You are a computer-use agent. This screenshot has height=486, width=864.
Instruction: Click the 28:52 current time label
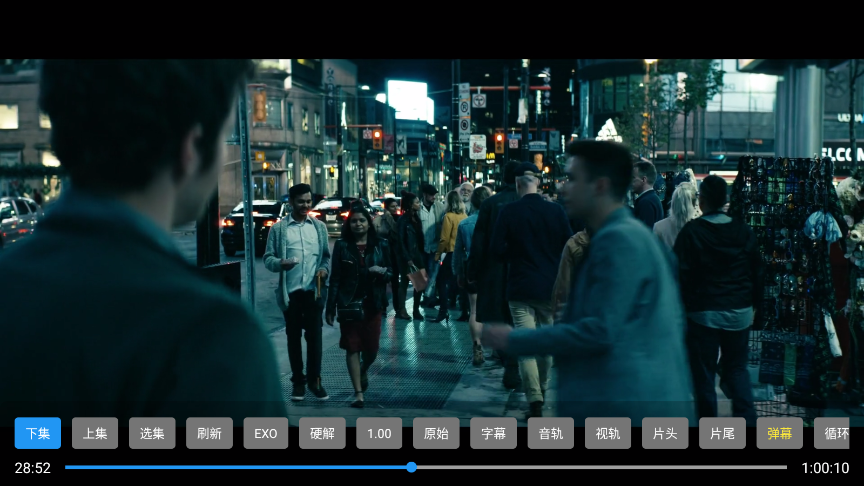pyautogui.click(x=32, y=468)
